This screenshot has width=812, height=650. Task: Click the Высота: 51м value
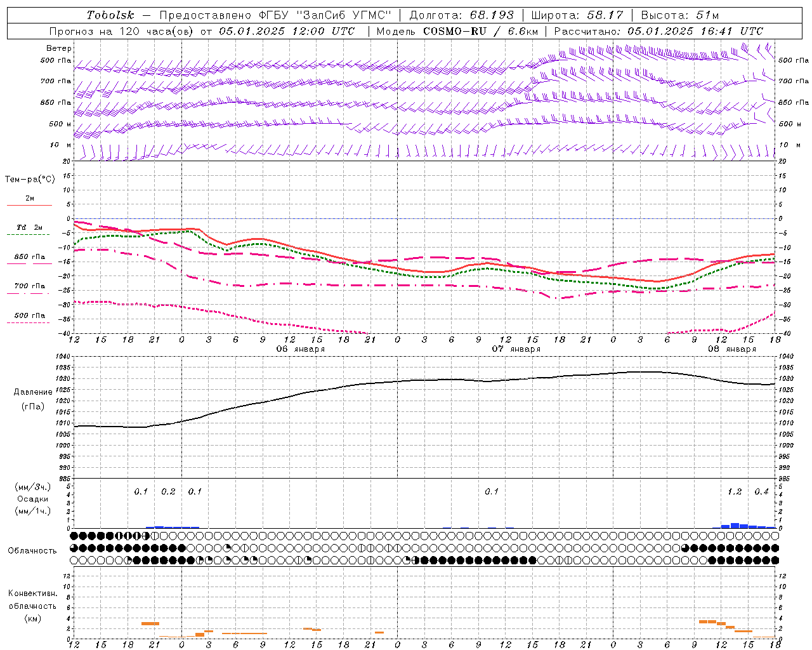click(x=680, y=15)
